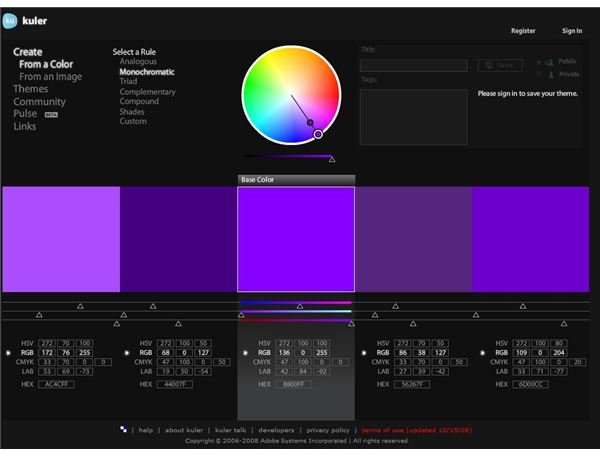Select RGB mode dot for 44007F swatch
Viewport: 600px width, 456px height.
(x=127, y=353)
